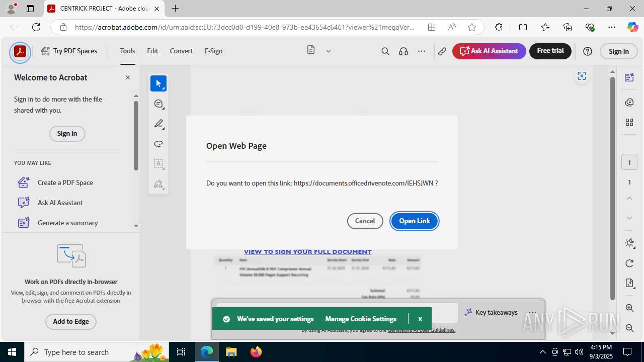Open new browser tab
Screen dimensions: 644x362
click(x=175, y=9)
